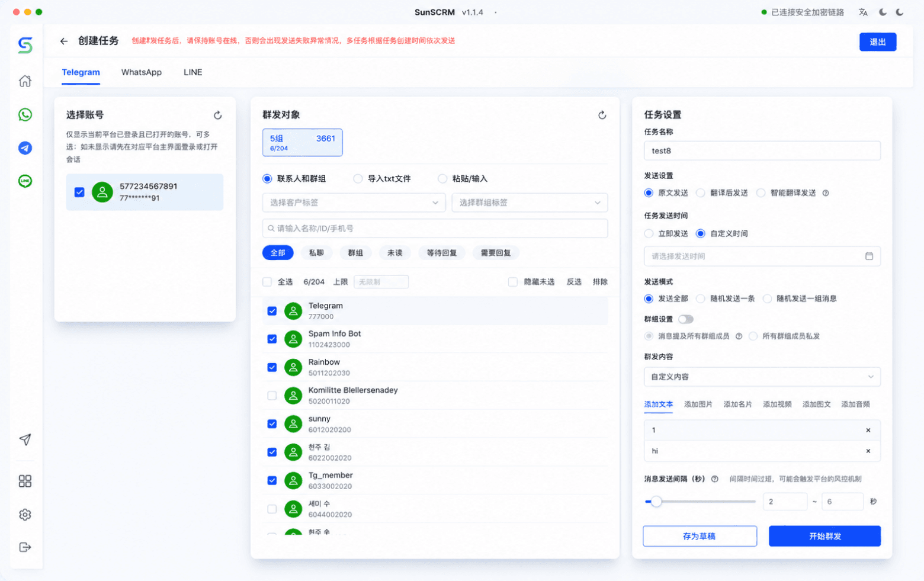
Task: Click 存为草稿 to save draft
Action: (x=700, y=536)
